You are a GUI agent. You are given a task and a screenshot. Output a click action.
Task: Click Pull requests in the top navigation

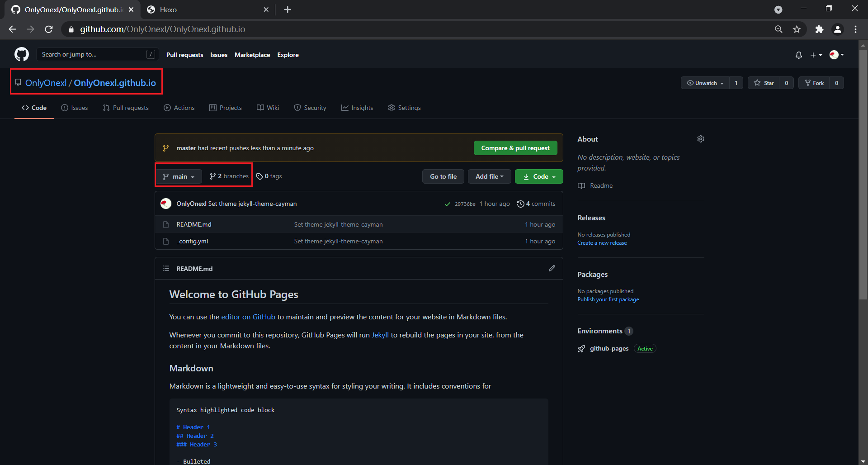184,55
